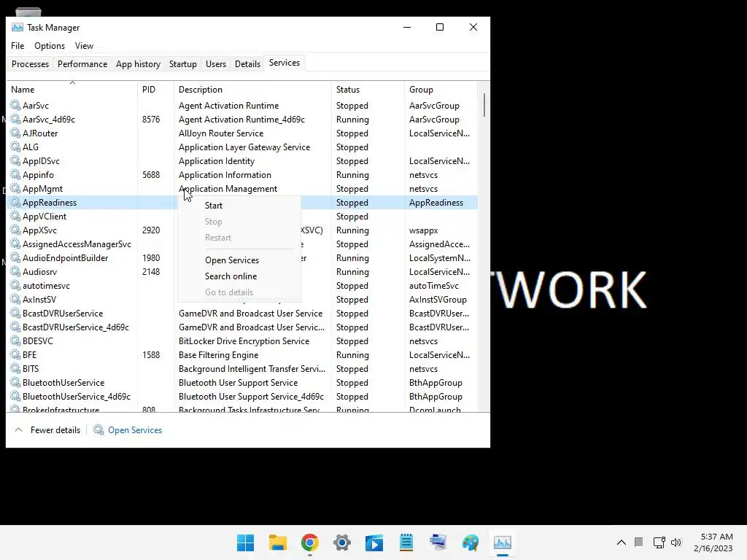The width and height of the screenshot is (747, 560).
Task: Click the network icon in system tray
Action: click(x=659, y=542)
